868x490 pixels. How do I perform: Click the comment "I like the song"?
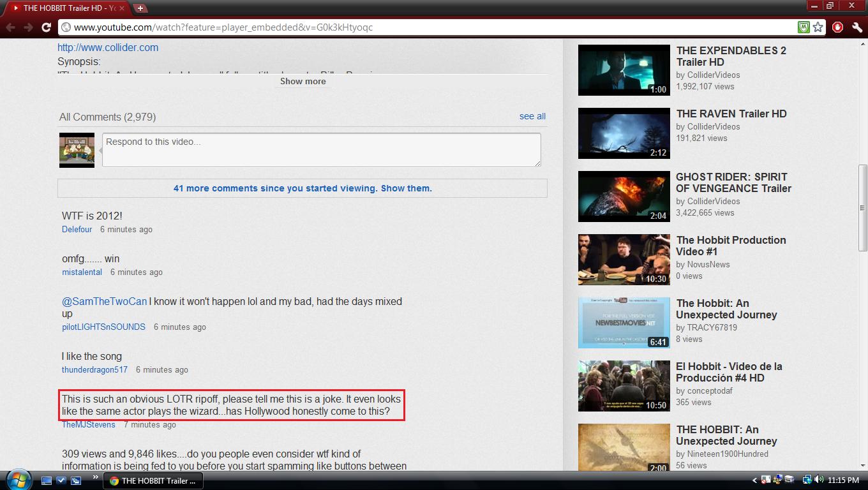92,356
